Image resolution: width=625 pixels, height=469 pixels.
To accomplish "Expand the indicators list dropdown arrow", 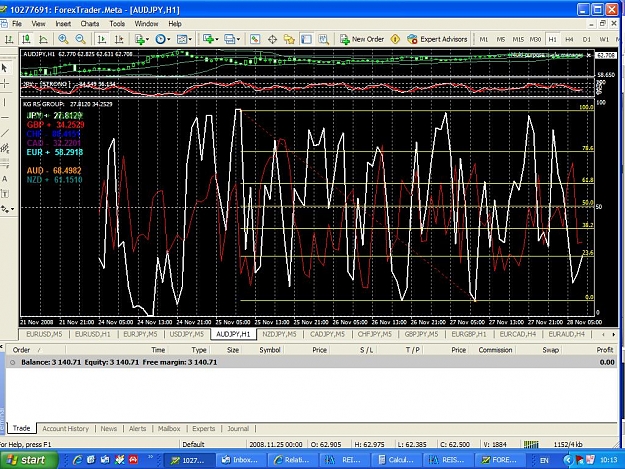I will (x=147, y=39).
